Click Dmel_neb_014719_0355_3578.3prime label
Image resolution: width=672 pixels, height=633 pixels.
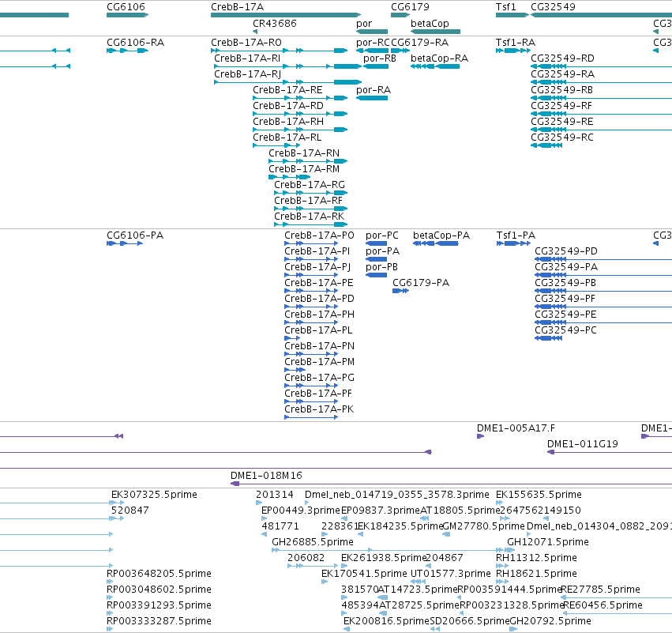(x=396, y=495)
